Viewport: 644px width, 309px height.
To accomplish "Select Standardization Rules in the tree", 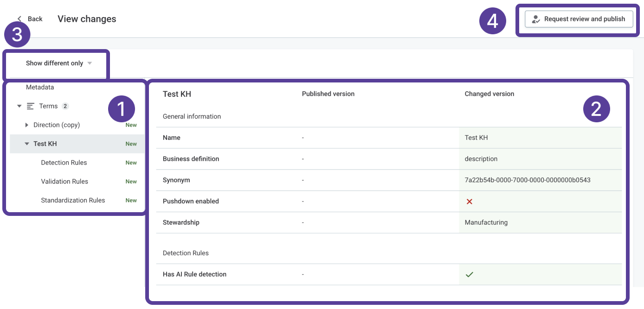I will (73, 201).
